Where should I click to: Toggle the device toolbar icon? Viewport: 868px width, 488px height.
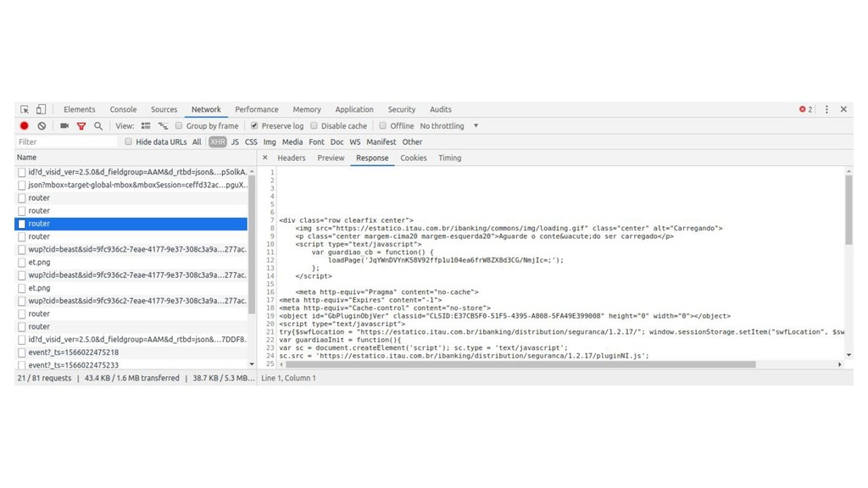click(41, 109)
